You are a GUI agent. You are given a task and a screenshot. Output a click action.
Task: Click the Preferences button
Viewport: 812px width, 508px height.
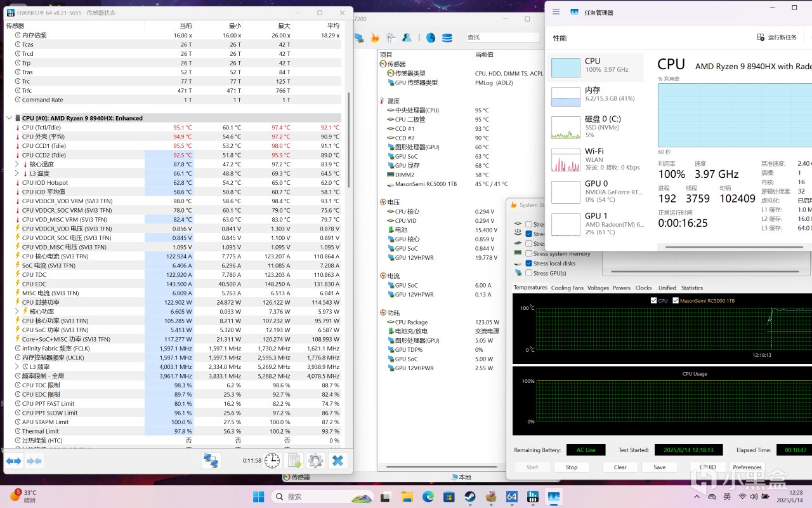point(747,467)
